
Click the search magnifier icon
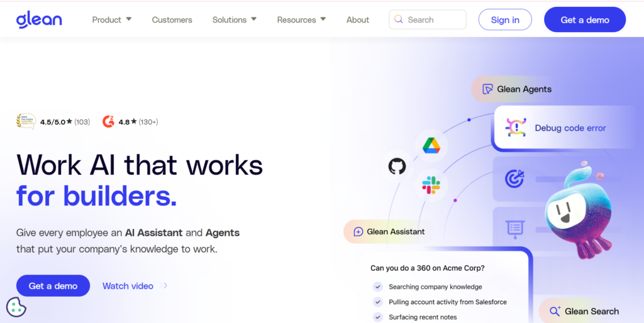pos(398,19)
